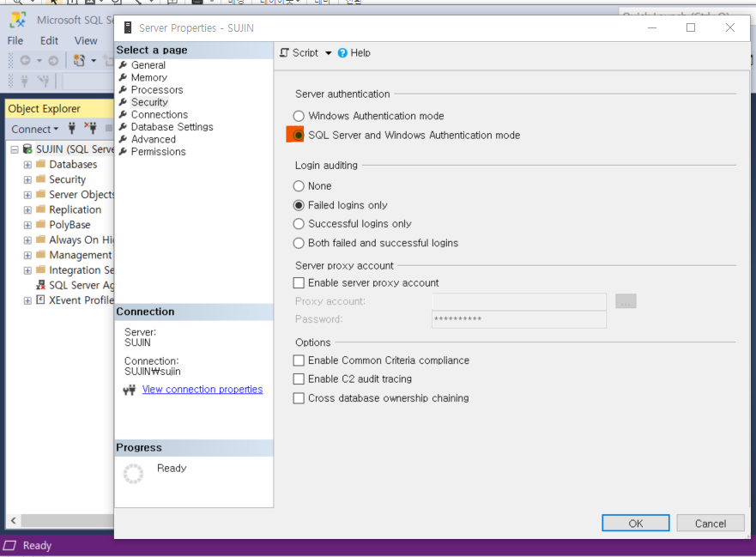Select the Management folder icon
The width and height of the screenshot is (756, 557).
41,255
